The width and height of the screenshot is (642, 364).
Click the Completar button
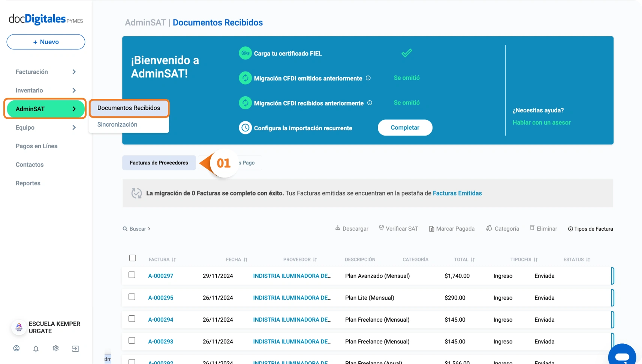(405, 128)
